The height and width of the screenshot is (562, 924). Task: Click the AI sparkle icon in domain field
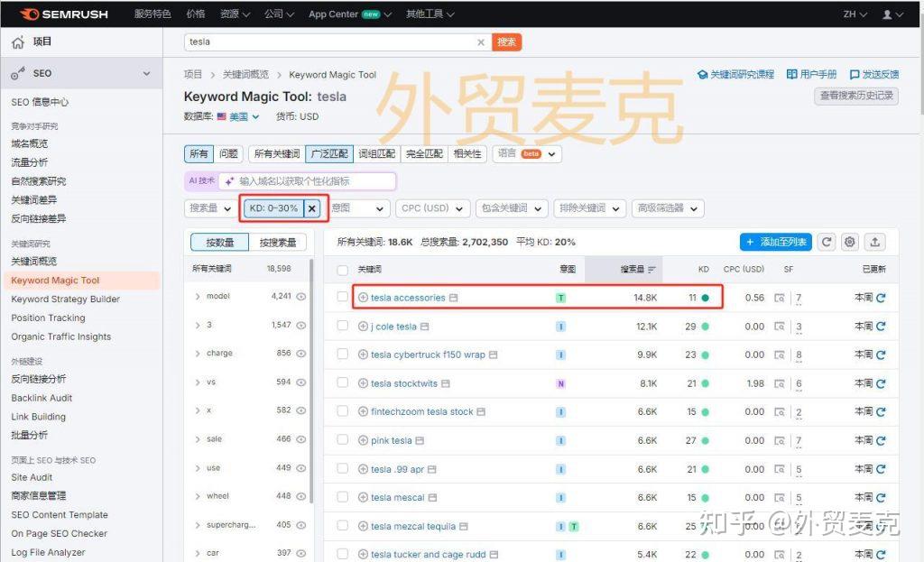229,180
